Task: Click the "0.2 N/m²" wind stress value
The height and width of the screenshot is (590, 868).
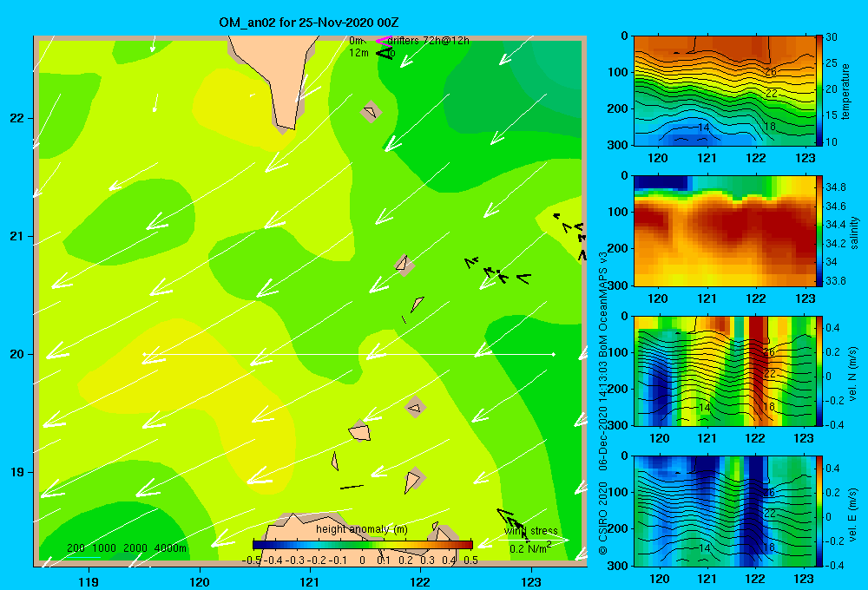Action: click(530, 548)
